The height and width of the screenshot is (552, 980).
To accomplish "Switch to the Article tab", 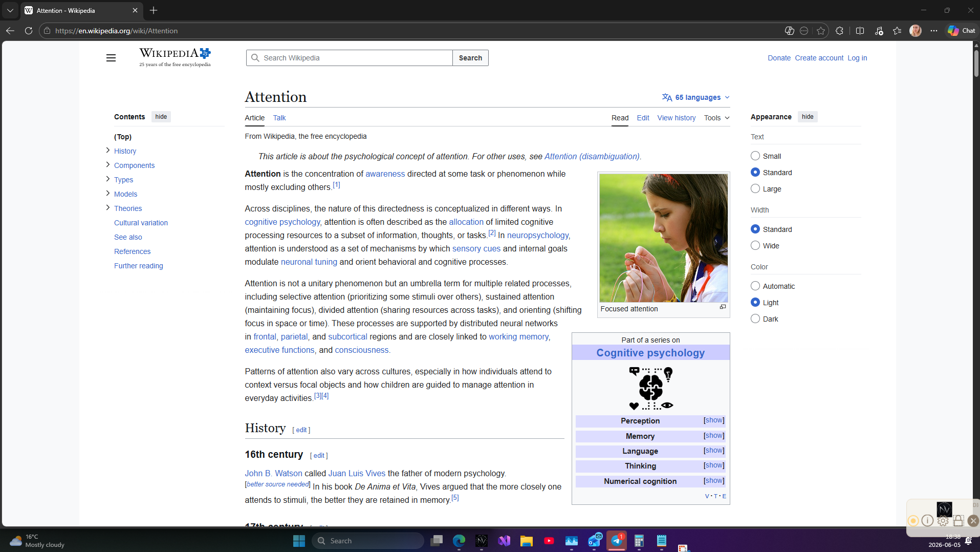I will [254, 118].
